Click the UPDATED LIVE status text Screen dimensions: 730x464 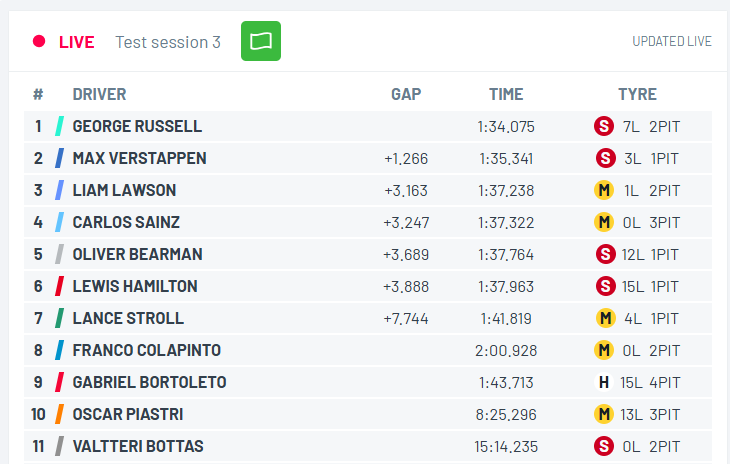(672, 42)
